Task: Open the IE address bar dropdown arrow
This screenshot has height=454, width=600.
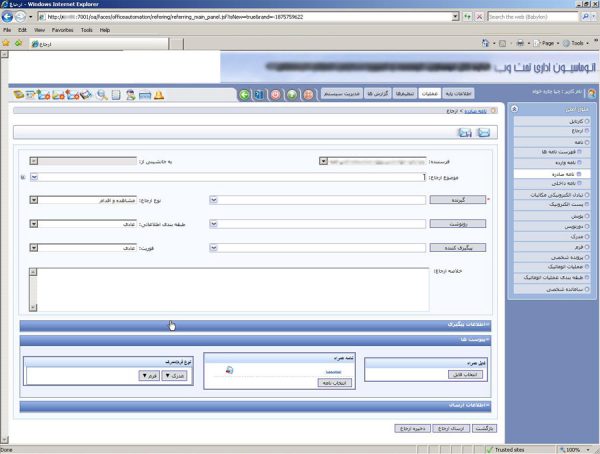Action: (455, 17)
